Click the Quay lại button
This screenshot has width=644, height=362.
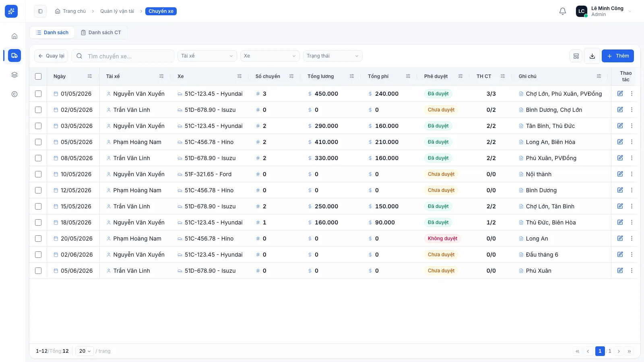coord(51,56)
